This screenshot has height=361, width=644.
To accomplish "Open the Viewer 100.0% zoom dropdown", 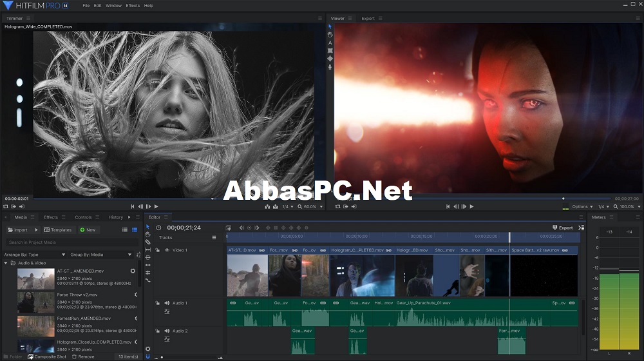I will click(627, 207).
